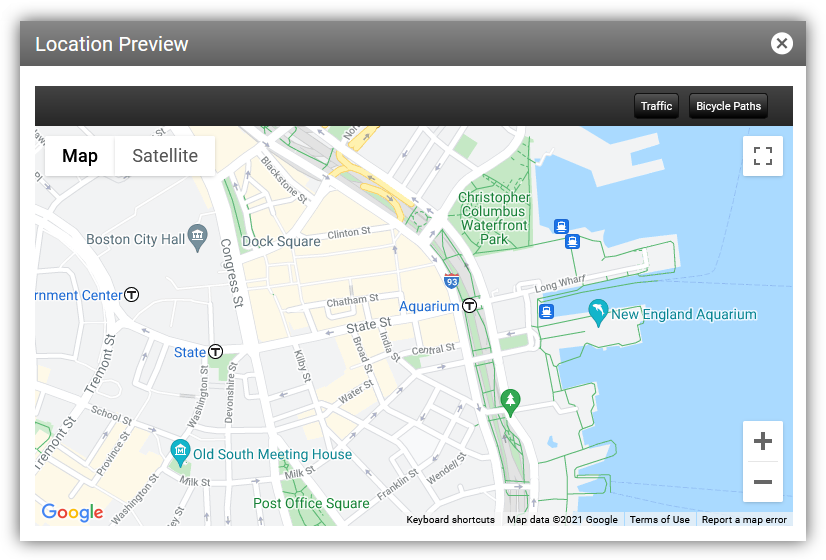Click the Boston City Hall label
826x560 pixels.
pyautogui.click(x=135, y=239)
